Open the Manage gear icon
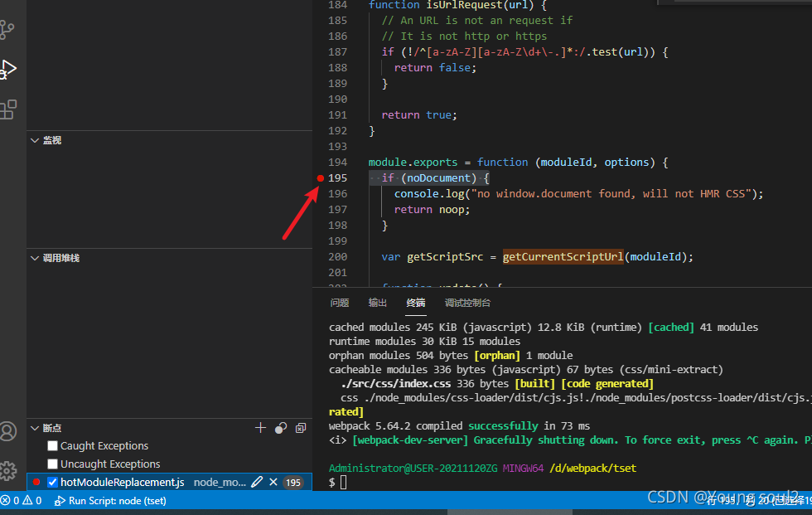Viewport: 812px width, 515px height. pyautogui.click(x=7, y=470)
